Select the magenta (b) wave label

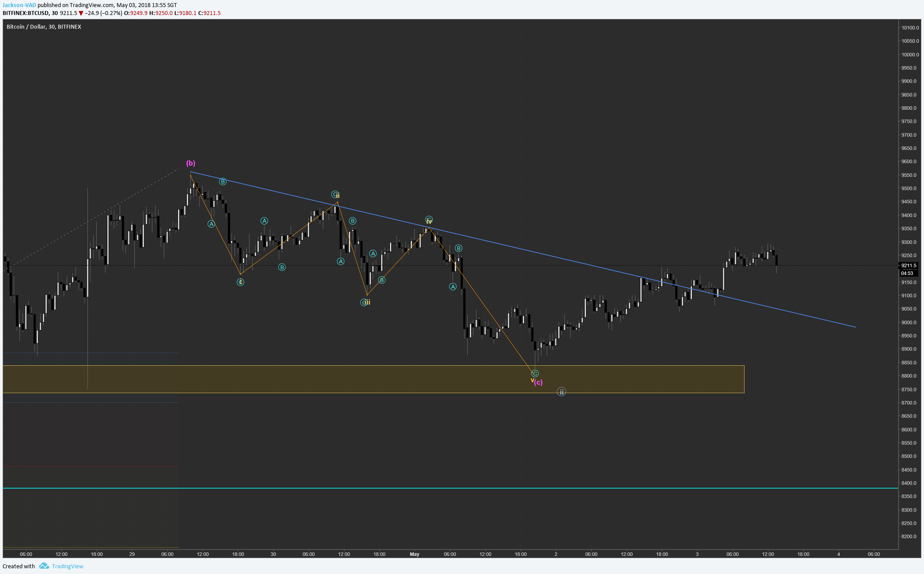pos(191,163)
